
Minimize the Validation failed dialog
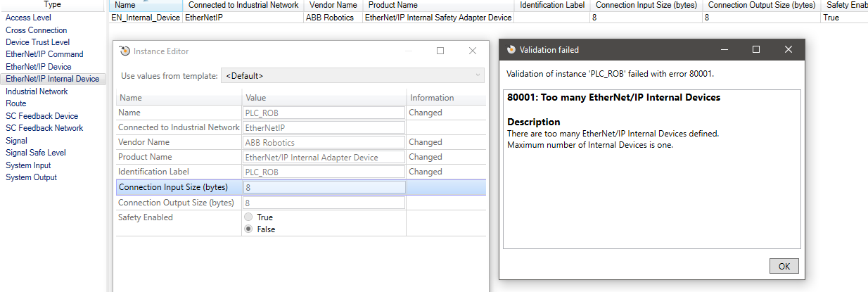724,50
